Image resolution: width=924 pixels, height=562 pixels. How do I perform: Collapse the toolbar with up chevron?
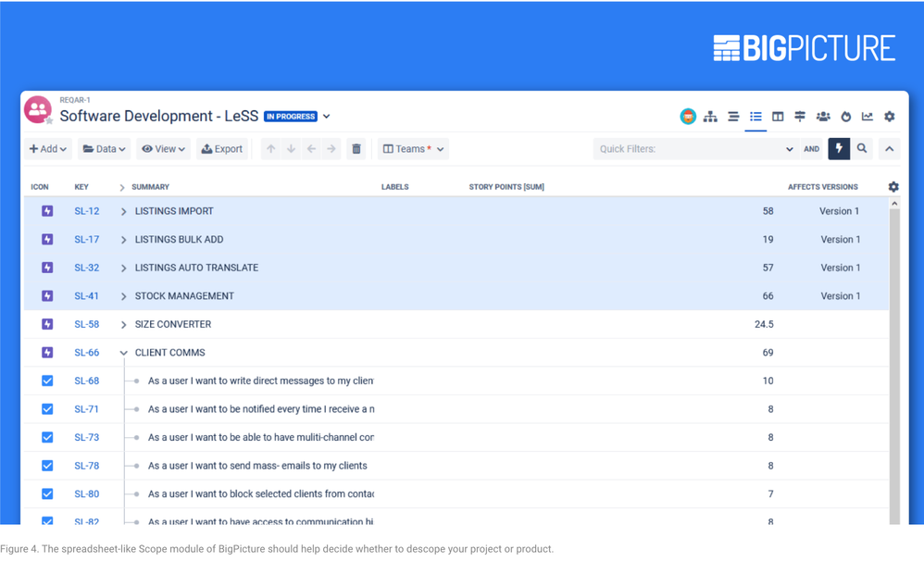point(889,149)
